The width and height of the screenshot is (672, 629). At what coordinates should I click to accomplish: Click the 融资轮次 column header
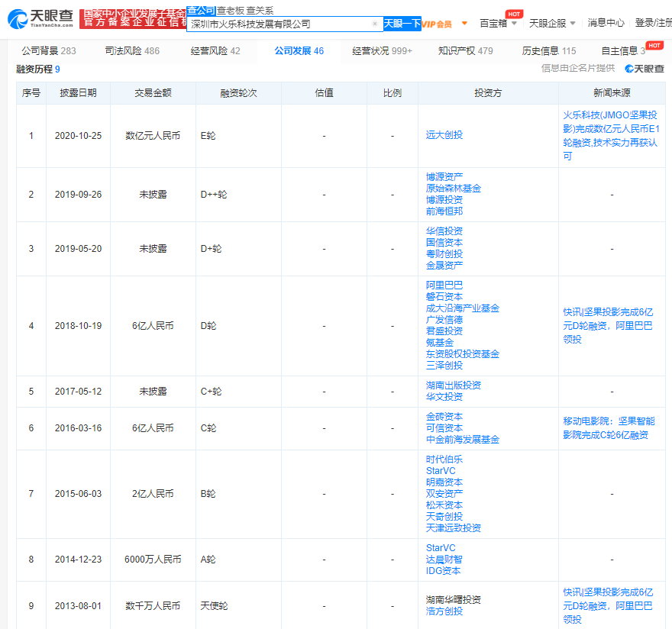pyautogui.click(x=238, y=93)
